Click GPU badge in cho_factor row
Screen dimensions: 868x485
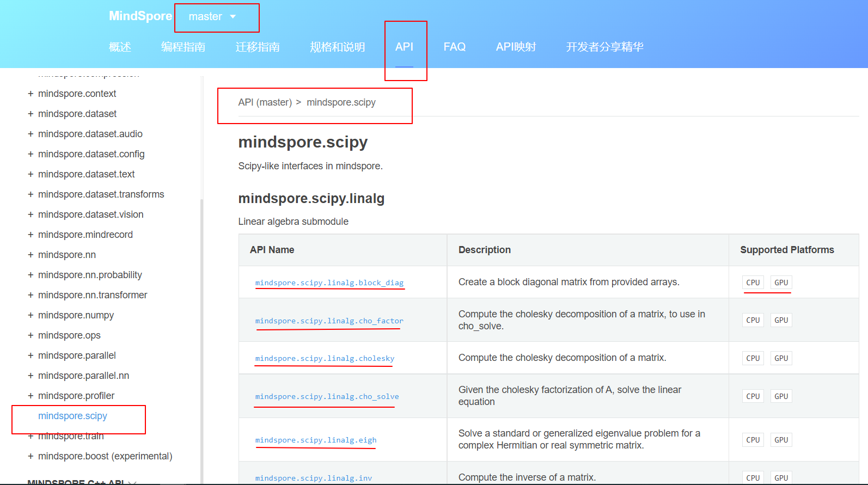point(781,320)
